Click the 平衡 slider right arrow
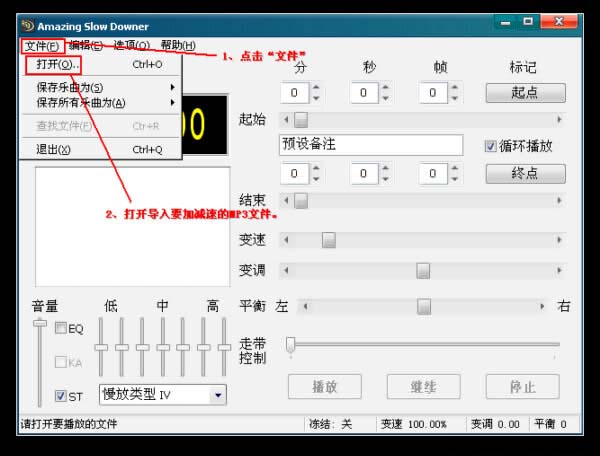Image resolution: width=600 pixels, height=456 pixels. (x=542, y=306)
